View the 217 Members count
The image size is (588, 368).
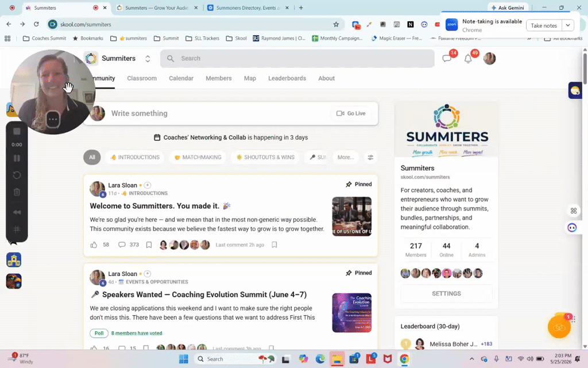click(416, 250)
